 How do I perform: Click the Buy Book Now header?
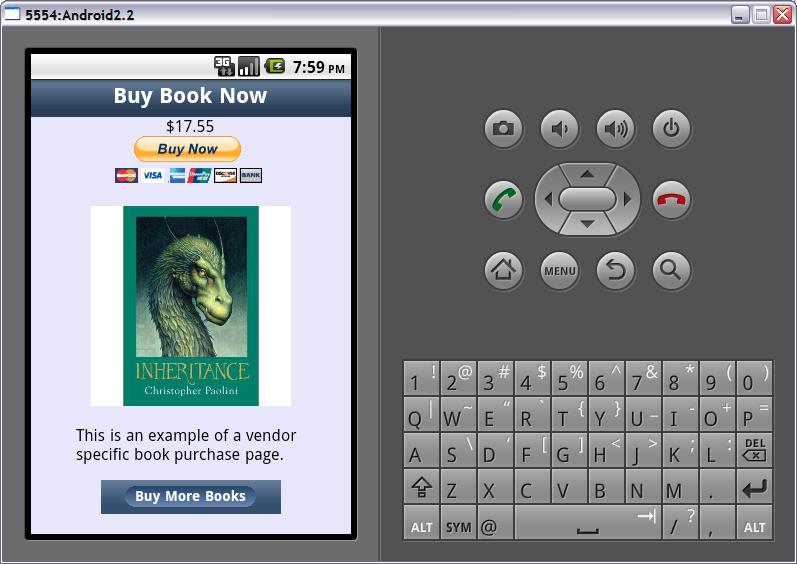click(x=191, y=96)
